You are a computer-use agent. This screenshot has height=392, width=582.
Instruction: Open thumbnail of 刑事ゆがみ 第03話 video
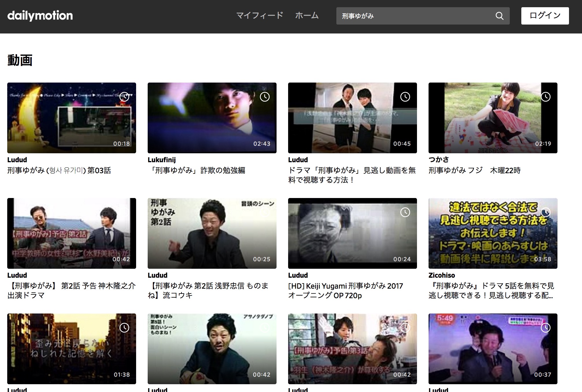(x=72, y=118)
